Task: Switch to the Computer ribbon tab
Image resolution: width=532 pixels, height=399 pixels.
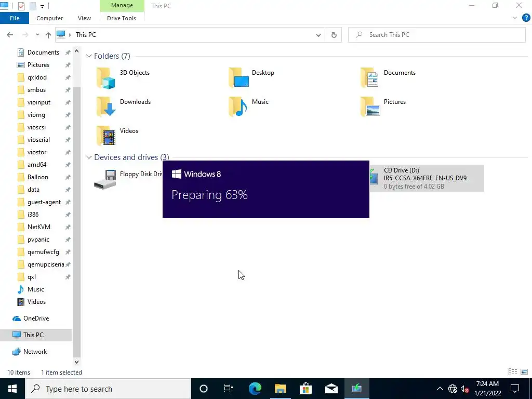Action: [x=49, y=18]
